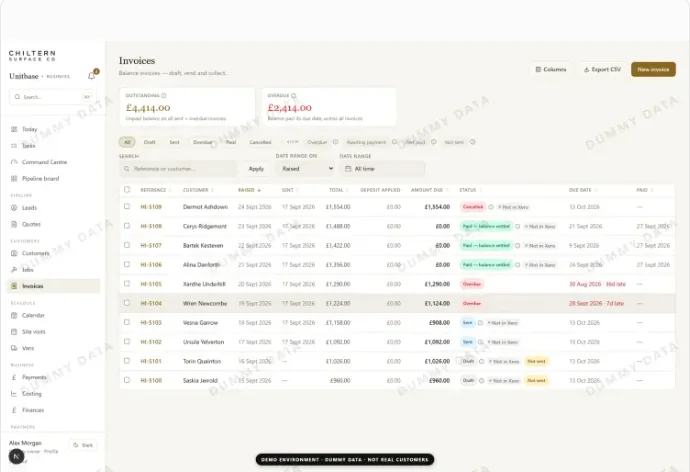This screenshot has width=690, height=472.
Task: Tick the checkbox for invoice HI-5100
Action: (x=127, y=380)
